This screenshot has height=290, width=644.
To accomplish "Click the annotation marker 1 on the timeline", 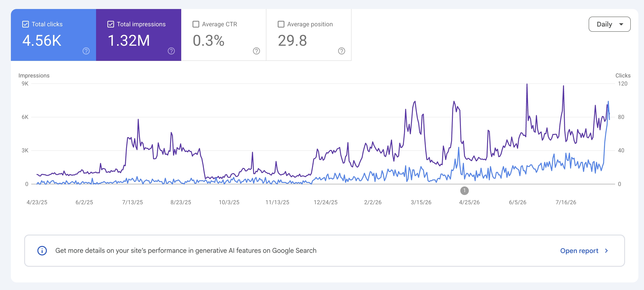I will pyautogui.click(x=464, y=191).
